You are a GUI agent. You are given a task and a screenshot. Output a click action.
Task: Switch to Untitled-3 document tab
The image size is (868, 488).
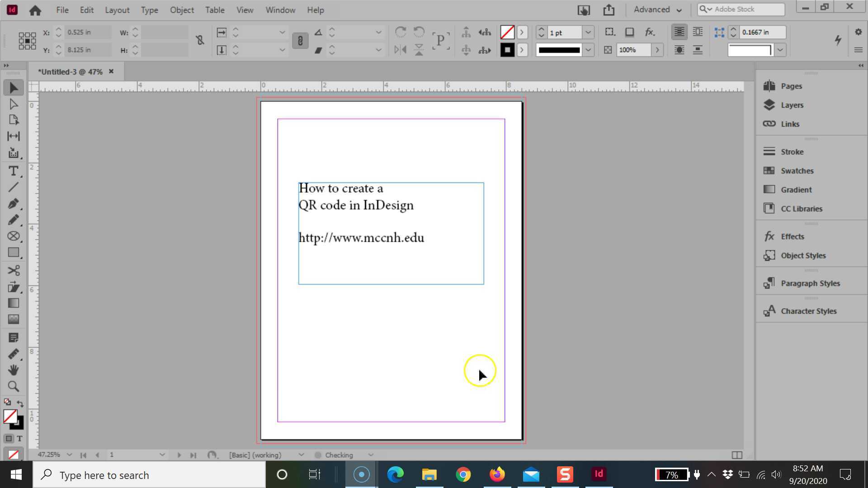70,72
